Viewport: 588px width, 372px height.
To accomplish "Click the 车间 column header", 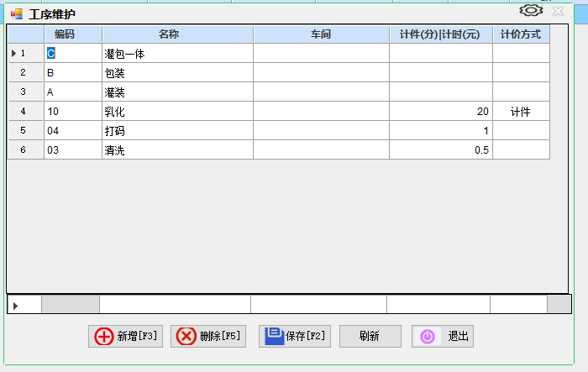I will [x=321, y=34].
